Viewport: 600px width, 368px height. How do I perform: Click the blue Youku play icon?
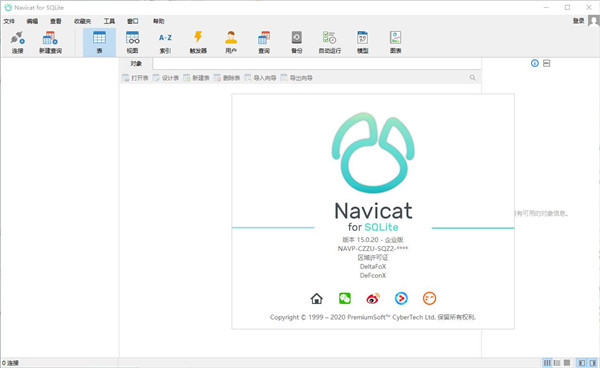401,298
